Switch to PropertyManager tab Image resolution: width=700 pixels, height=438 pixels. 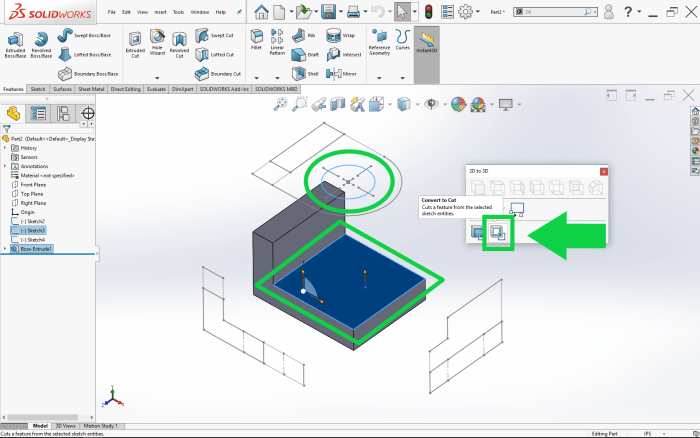tap(38, 114)
